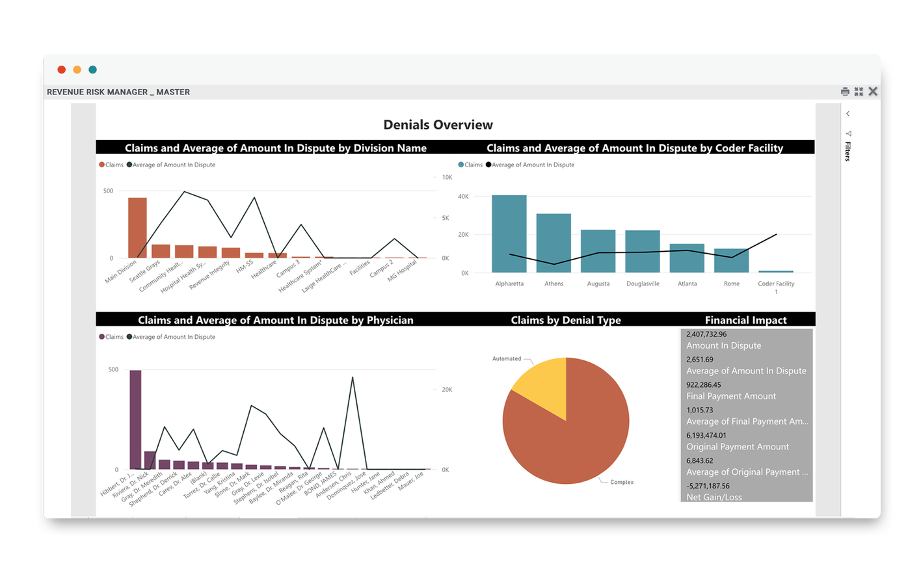The width and height of the screenshot is (921, 588).
Task: Click the REVENUE RISK MANAGER _ MASTER title
Action: (x=118, y=92)
